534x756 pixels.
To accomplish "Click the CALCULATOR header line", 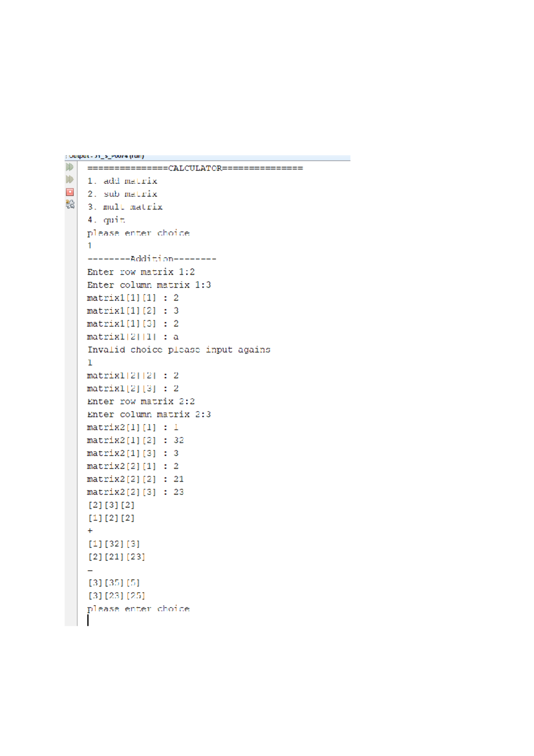I will point(195,168).
